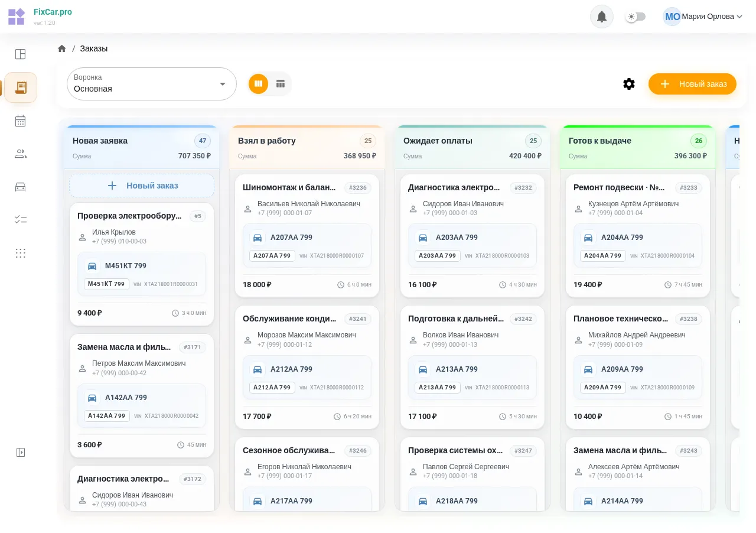Open the dashboard layout sidebar icon
The image size is (756, 533).
(21, 54)
